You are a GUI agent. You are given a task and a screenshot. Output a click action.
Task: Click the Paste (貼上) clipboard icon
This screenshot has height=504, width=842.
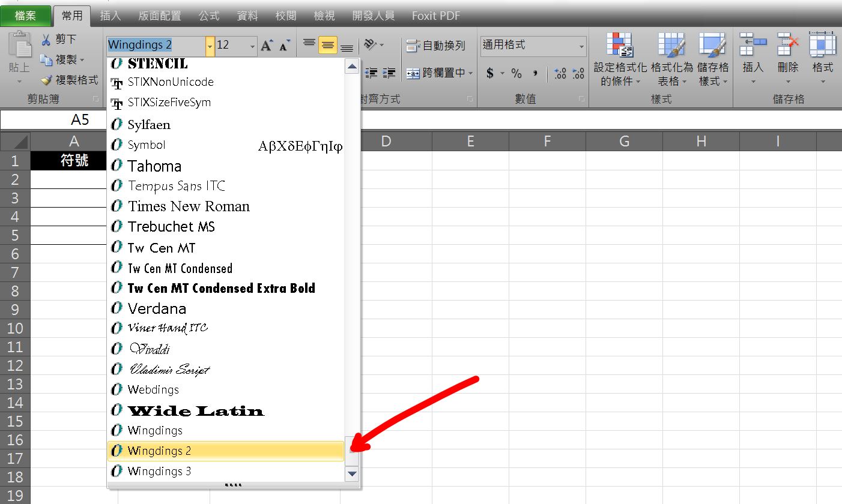coord(20,44)
